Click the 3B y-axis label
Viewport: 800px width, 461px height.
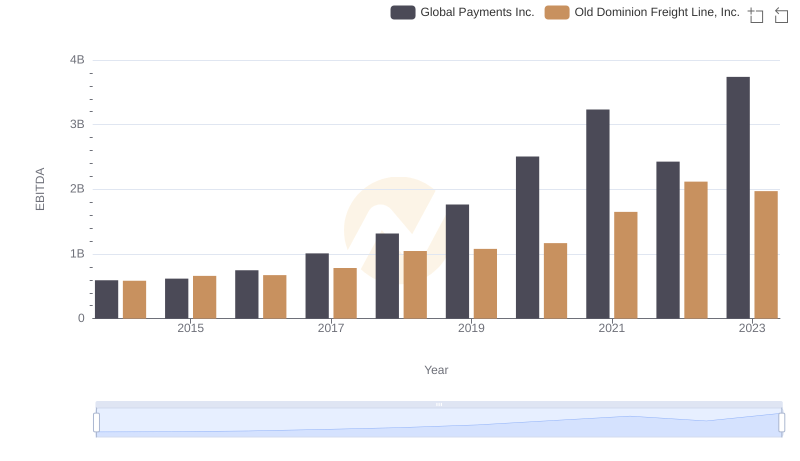pyautogui.click(x=77, y=124)
